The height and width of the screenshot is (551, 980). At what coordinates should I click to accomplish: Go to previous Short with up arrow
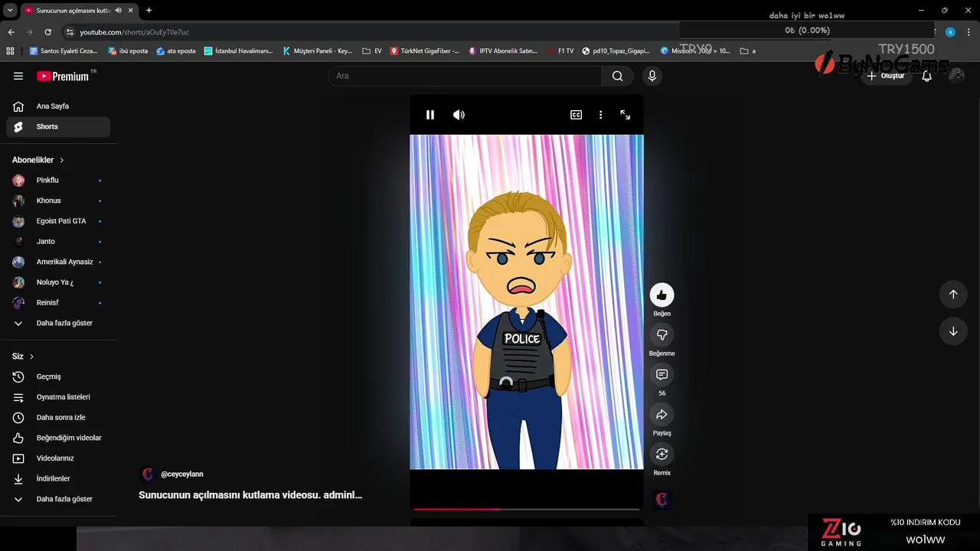click(x=953, y=294)
